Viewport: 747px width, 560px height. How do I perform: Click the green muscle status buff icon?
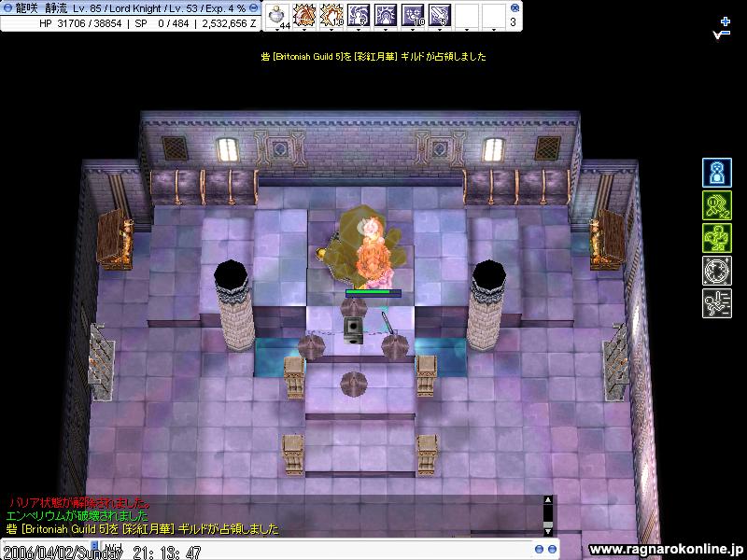pos(717,238)
